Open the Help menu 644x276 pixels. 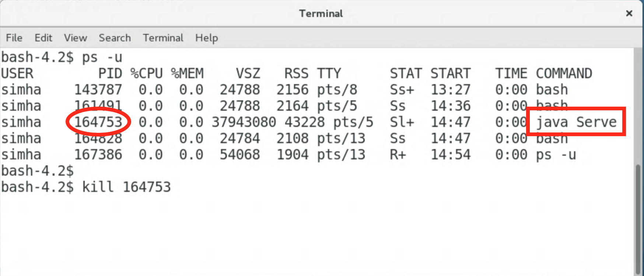[206, 38]
